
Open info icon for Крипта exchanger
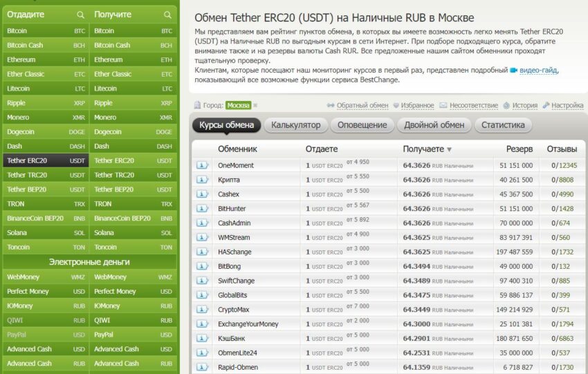click(x=202, y=180)
